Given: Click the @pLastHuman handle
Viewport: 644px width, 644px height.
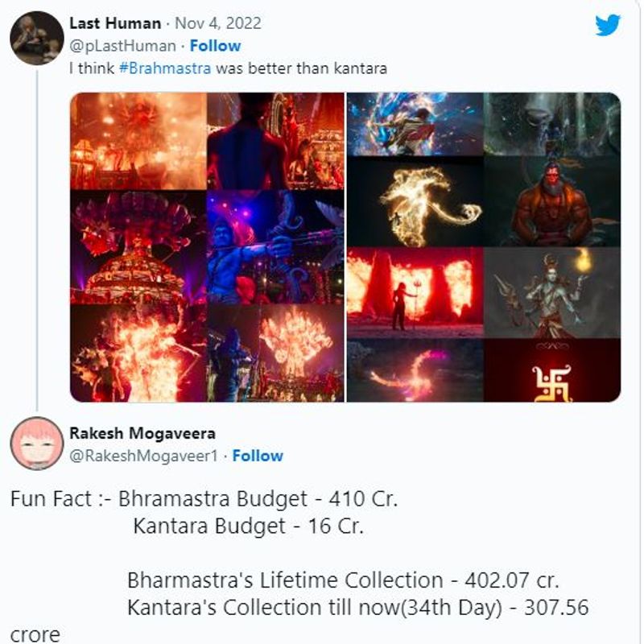Looking at the screenshot, I should coord(123,46).
